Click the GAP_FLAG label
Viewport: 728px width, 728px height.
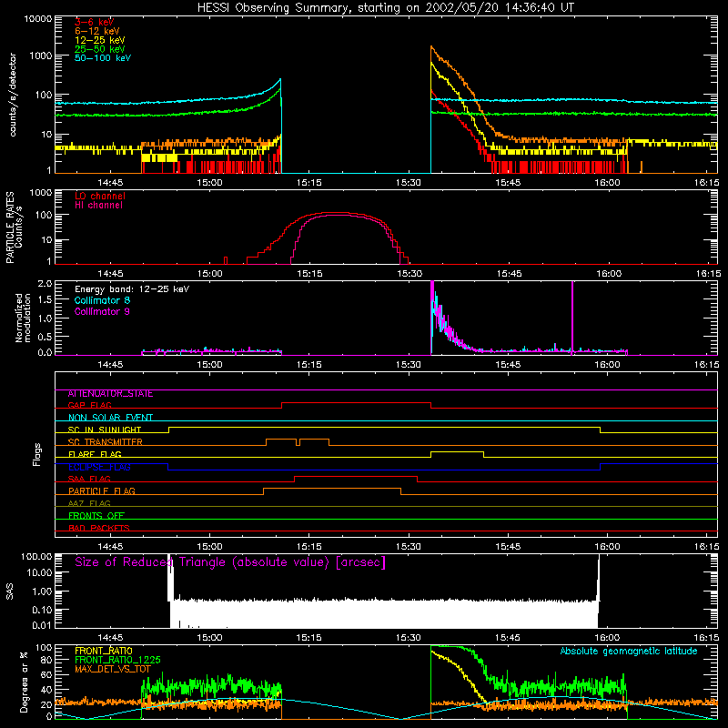coord(89,405)
